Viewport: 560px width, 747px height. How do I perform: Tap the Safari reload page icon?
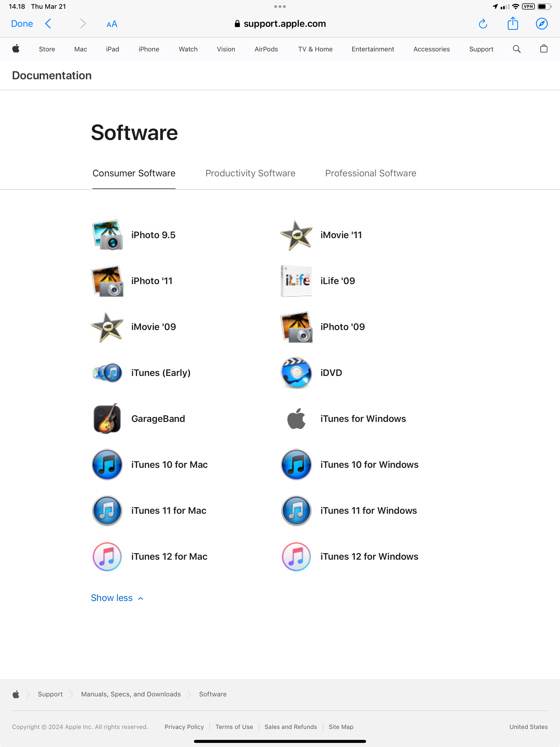[483, 24]
